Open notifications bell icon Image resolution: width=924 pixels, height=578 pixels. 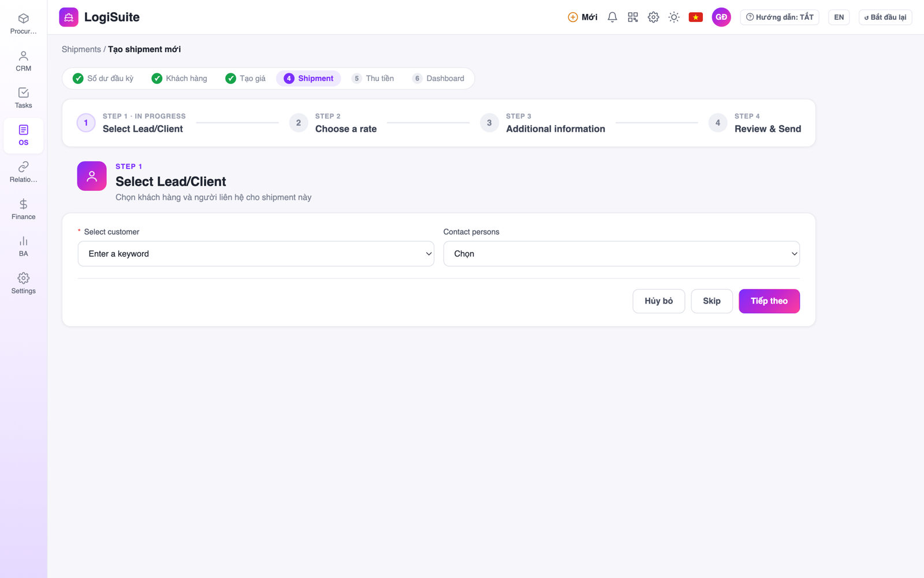tap(612, 17)
